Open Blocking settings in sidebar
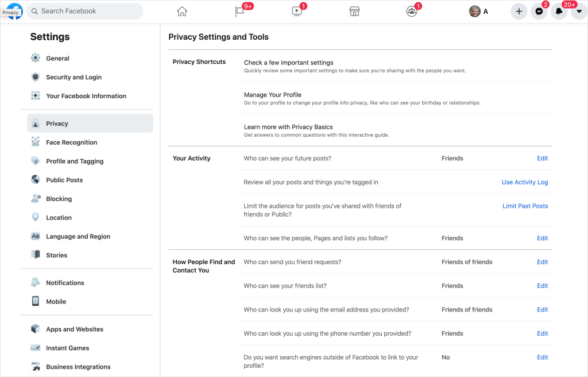 pyautogui.click(x=59, y=199)
